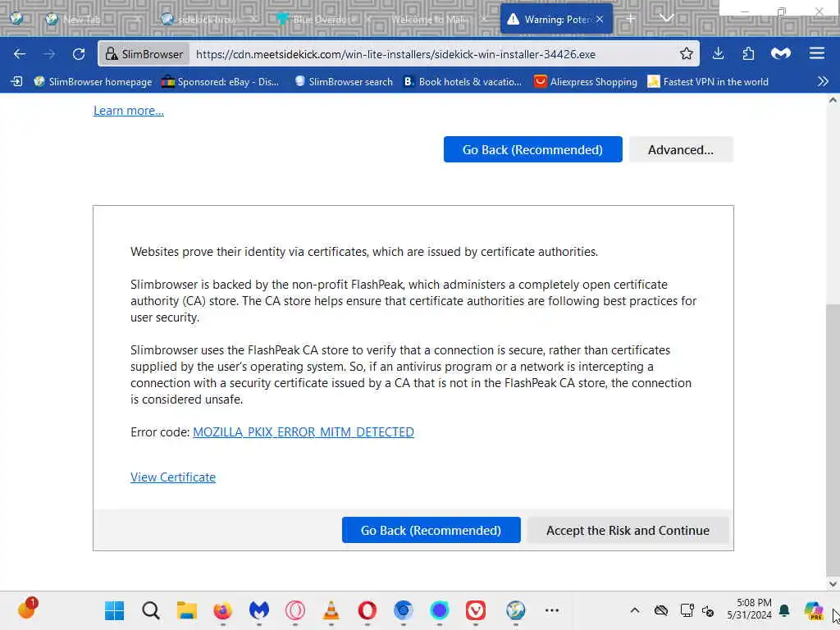Open the taskbar clock showing 5:08 PM
The image size is (840, 630).
(749, 609)
